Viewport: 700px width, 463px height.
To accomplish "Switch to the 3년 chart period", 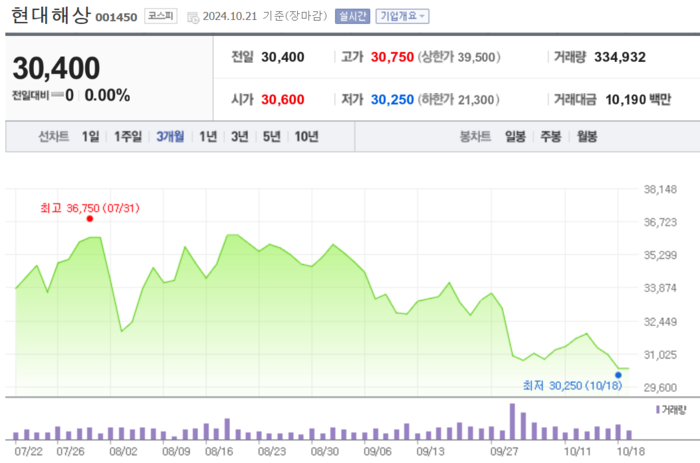I will coord(239,137).
